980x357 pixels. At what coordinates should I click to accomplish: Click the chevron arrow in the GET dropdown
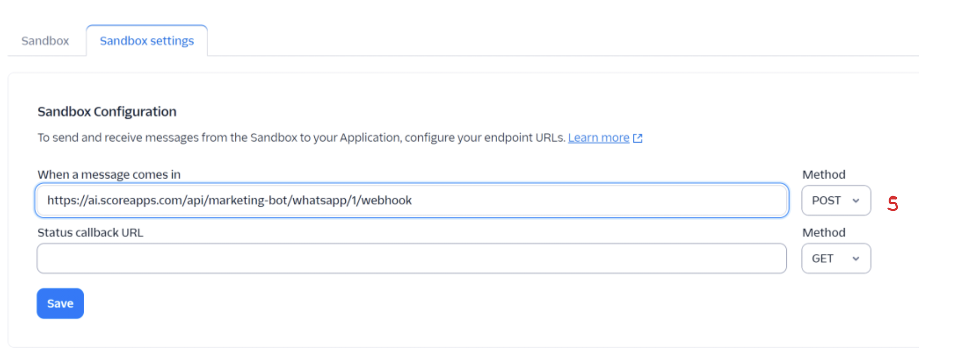click(856, 259)
